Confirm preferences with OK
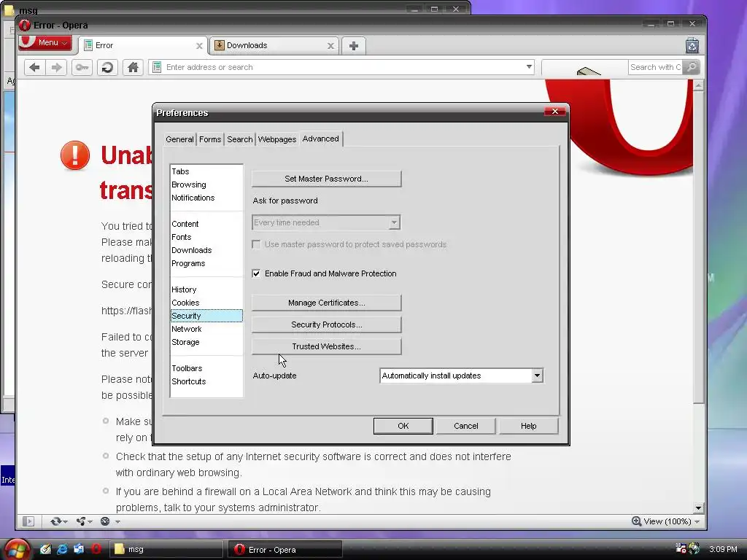Viewport: 747px width, 560px height. 403,426
